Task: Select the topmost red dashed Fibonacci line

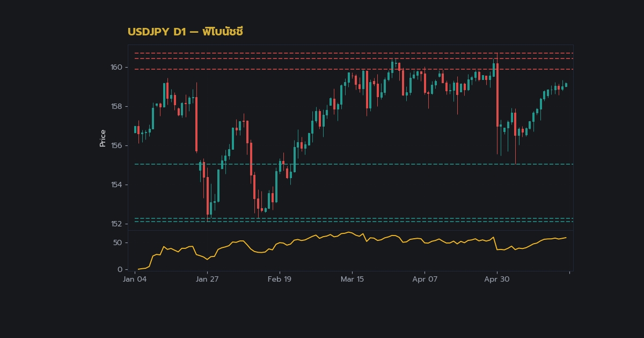Action: click(x=354, y=53)
